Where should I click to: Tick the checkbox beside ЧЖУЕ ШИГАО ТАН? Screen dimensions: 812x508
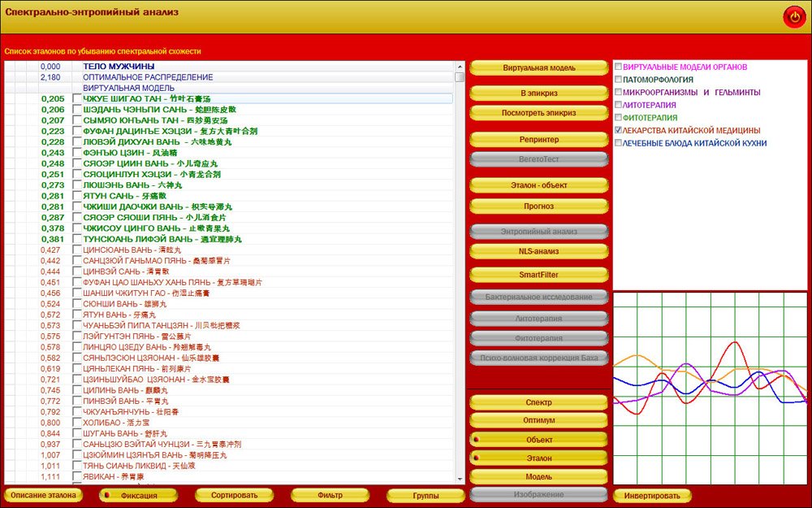coord(77,99)
